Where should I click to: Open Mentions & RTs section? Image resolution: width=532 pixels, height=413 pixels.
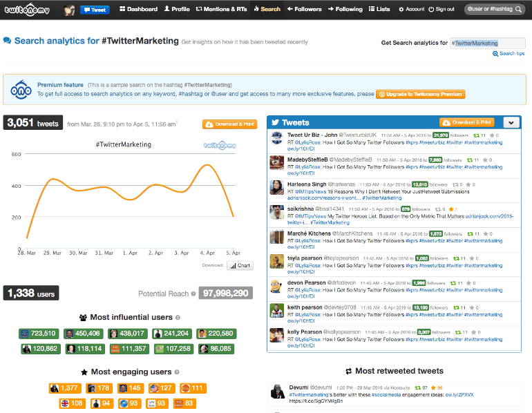tap(222, 9)
